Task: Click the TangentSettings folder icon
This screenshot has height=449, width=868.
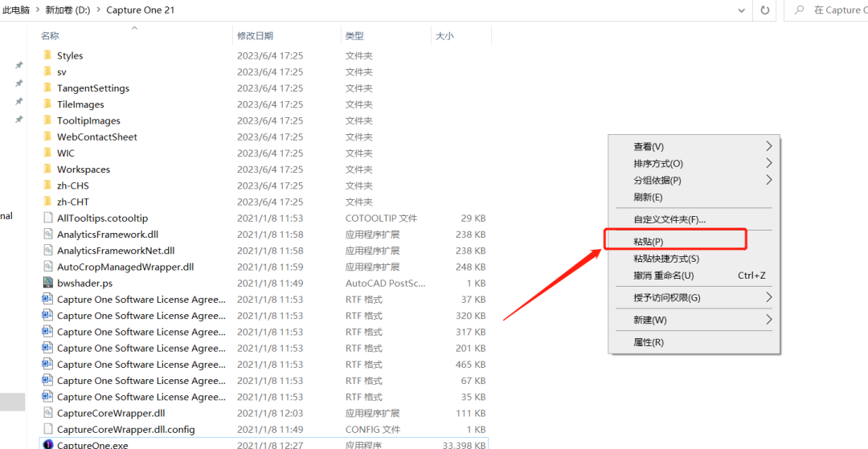Action: [47, 88]
